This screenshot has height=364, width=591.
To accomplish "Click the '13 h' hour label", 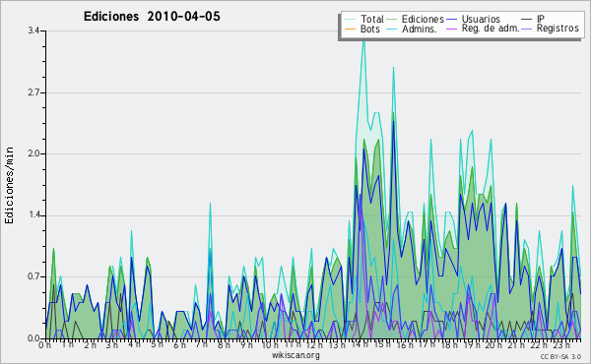I will pos(336,345).
